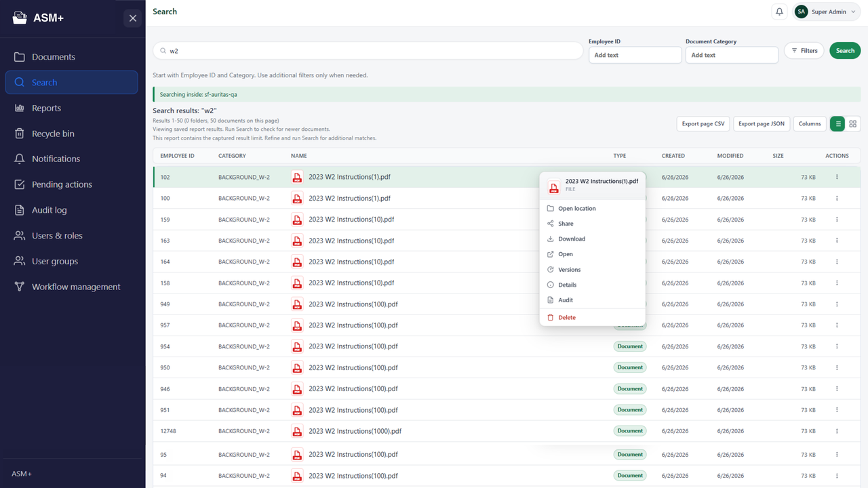The image size is (868, 488).
Task: Choose Versions in the context menu
Action: coord(592,270)
